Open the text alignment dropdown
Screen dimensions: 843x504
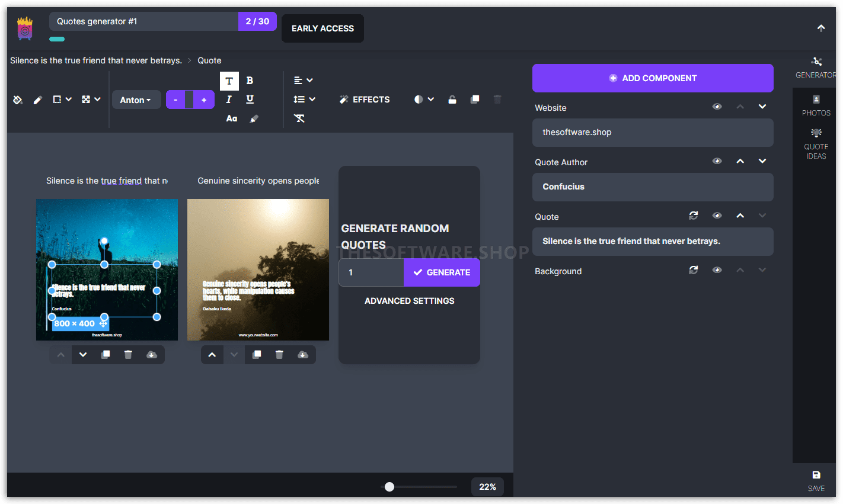click(x=303, y=81)
